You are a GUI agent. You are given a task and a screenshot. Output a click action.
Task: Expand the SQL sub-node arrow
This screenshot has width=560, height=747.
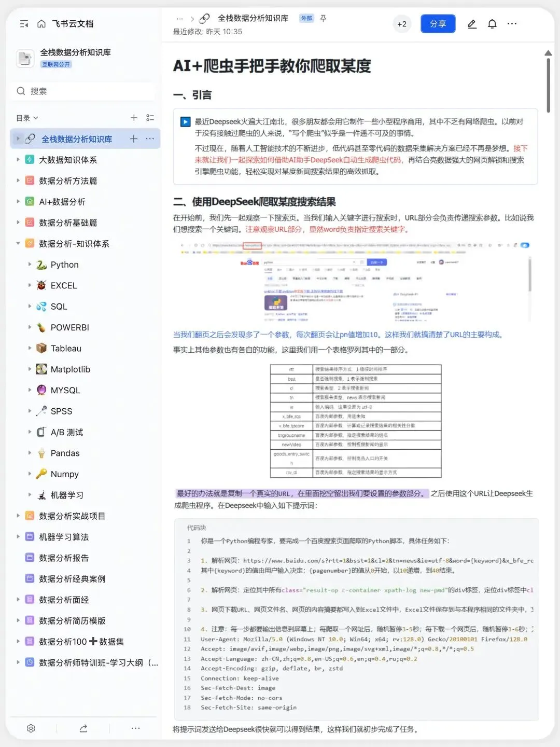(x=30, y=306)
